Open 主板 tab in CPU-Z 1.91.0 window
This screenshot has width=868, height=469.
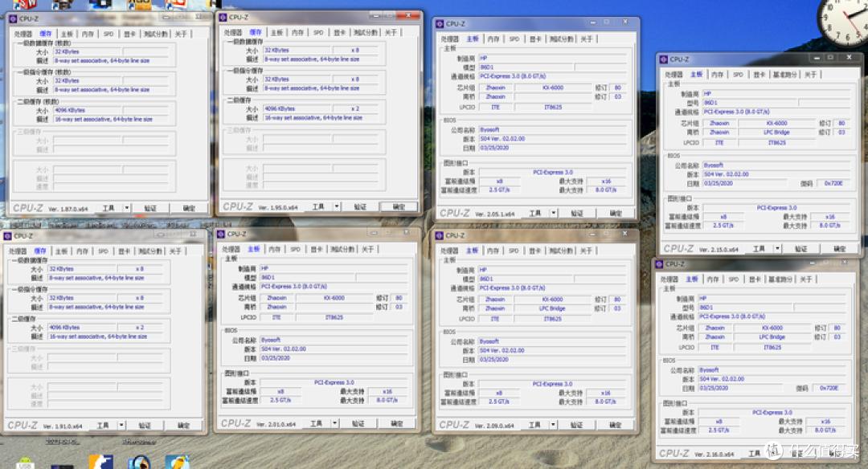(61, 251)
